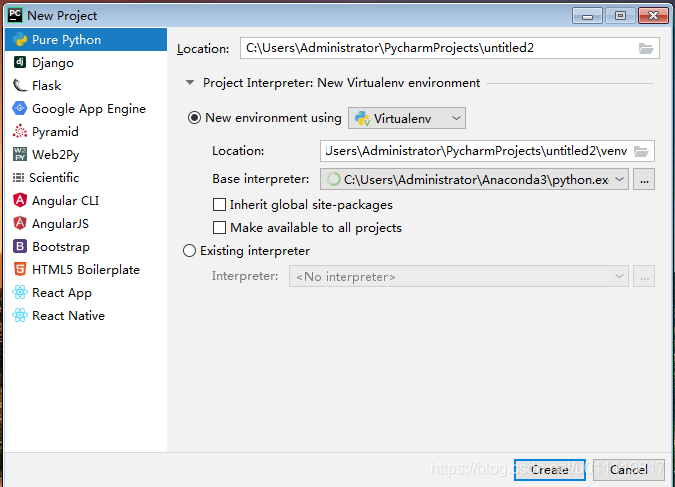
Task: Select HTML5 Boilerplate label
Action: tap(86, 270)
